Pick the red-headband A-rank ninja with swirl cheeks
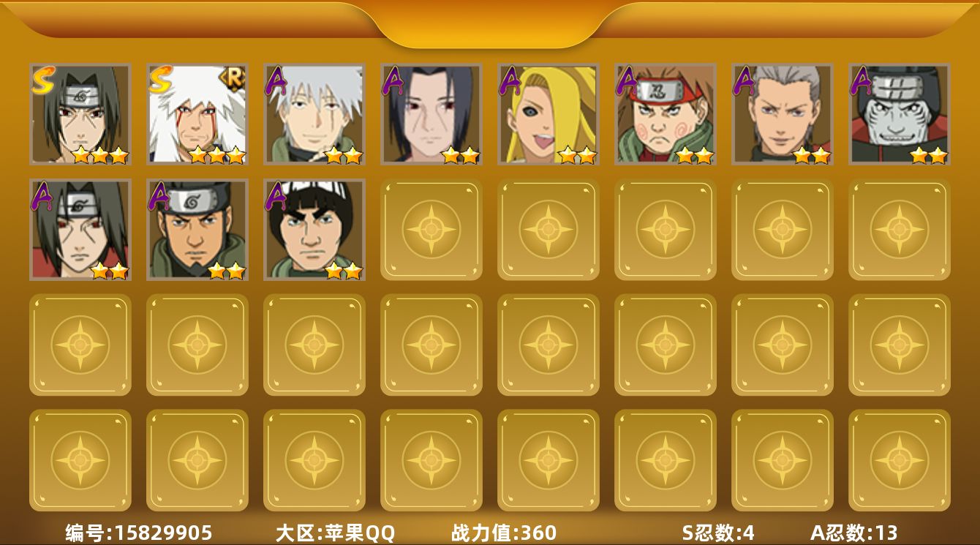Screen dimensions: 980x545 coord(666,114)
